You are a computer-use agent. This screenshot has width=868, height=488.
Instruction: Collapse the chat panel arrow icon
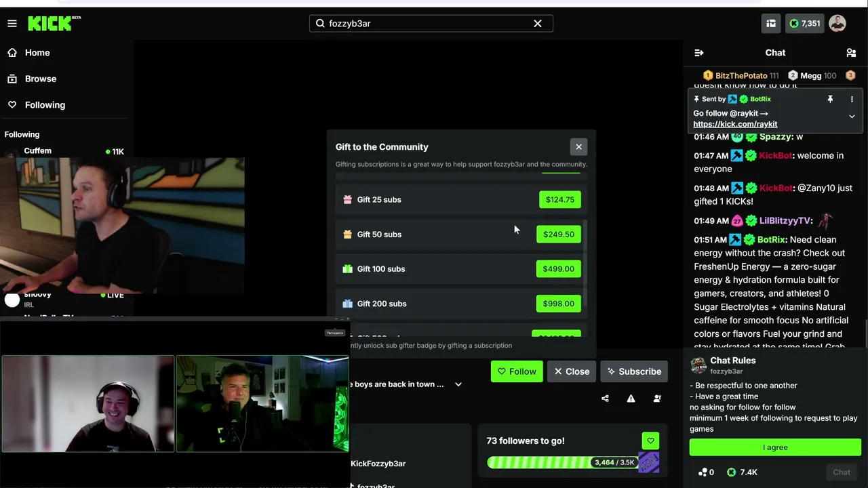point(699,53)
